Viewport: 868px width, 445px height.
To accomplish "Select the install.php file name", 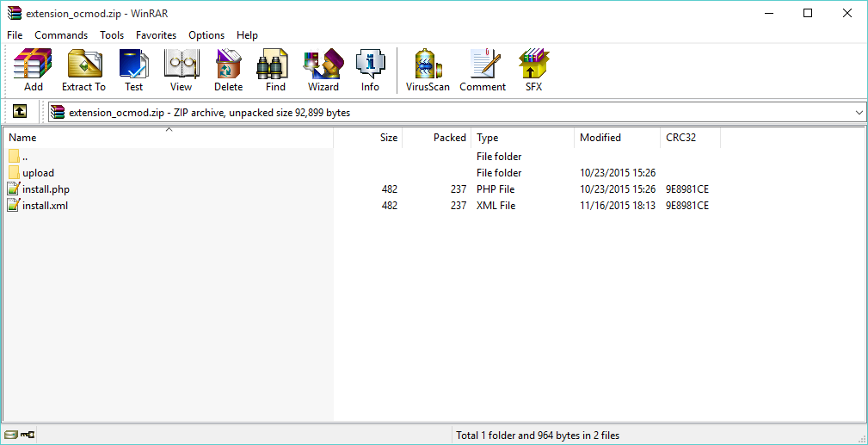I will tap(46, 189).
